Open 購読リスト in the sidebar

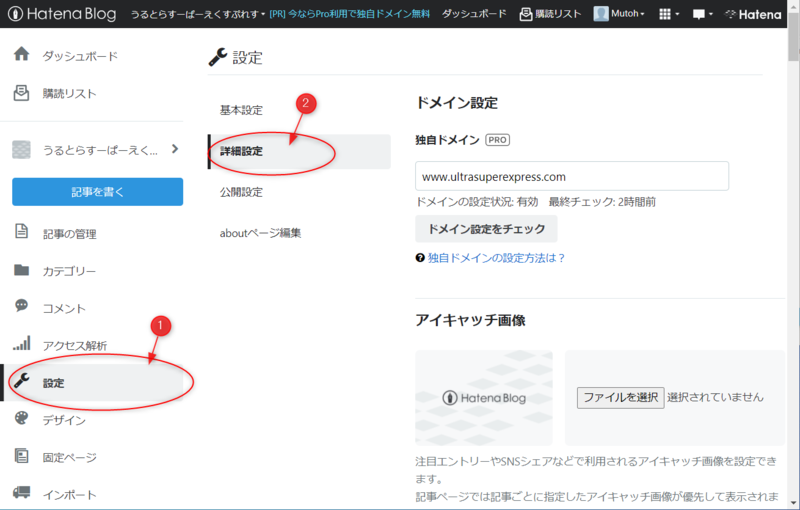coord(69,94)
